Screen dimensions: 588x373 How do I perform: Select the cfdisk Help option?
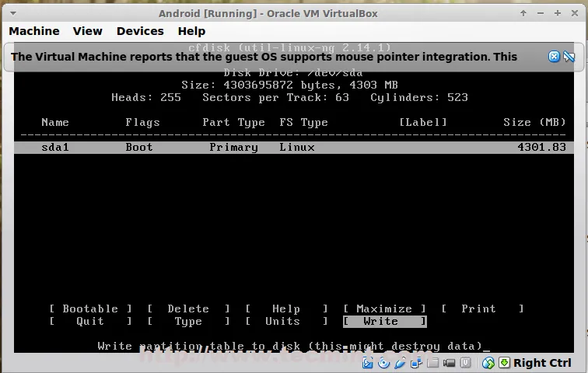(286, 309)
